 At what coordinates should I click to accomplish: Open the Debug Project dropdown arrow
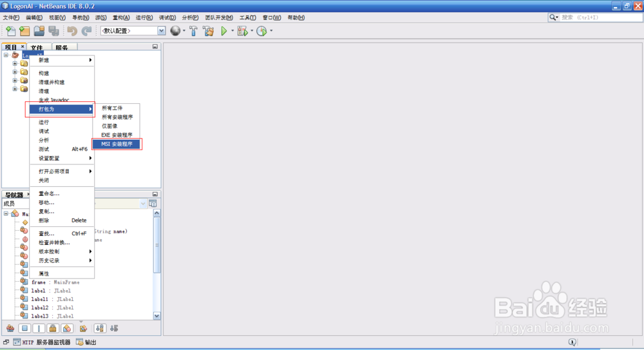[252, 31]
